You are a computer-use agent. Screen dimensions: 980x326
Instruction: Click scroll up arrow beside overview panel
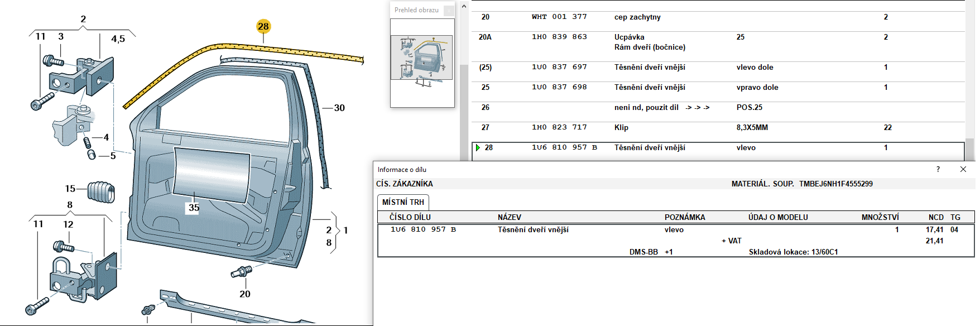[x=464, y=7]
